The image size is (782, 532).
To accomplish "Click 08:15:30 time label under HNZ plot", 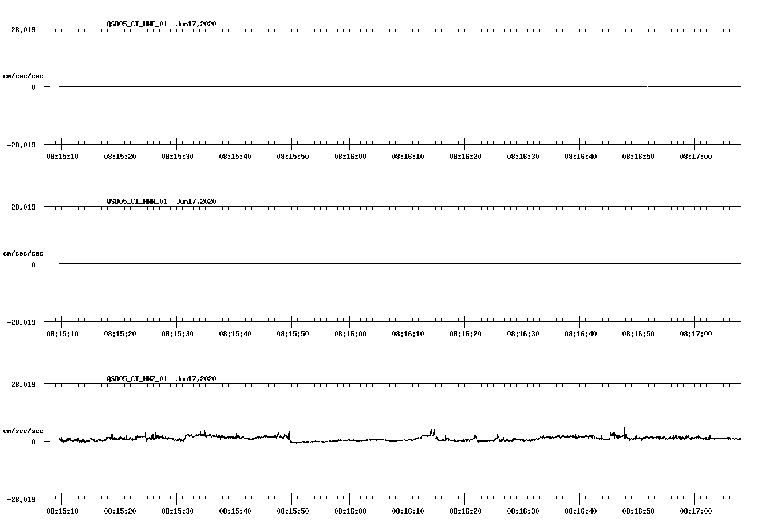I will point(177,511).
